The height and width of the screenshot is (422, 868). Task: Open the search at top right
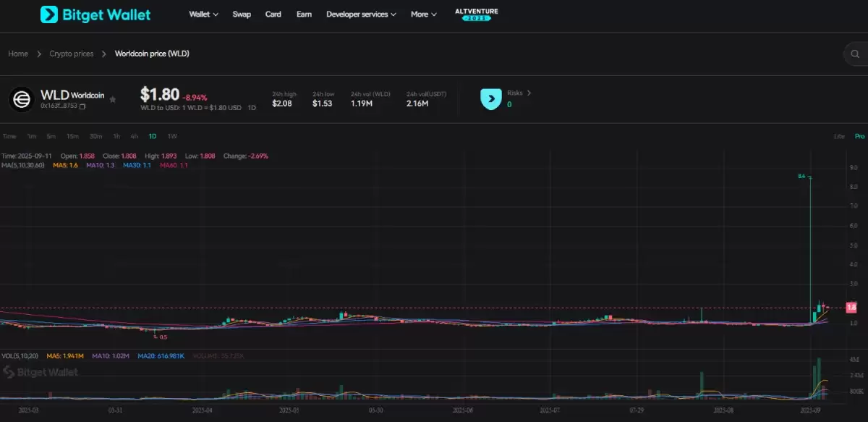(x=855, y=54)
